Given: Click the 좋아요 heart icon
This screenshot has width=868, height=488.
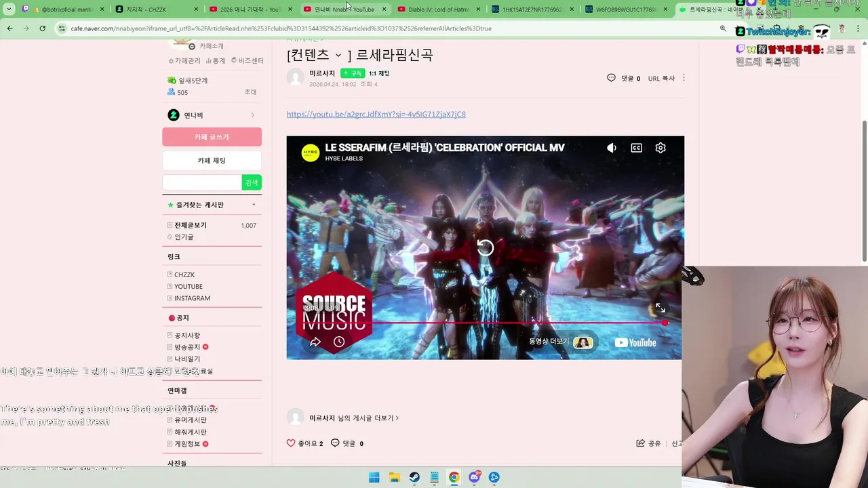Looking at the screenshot, I should [291, 443].
